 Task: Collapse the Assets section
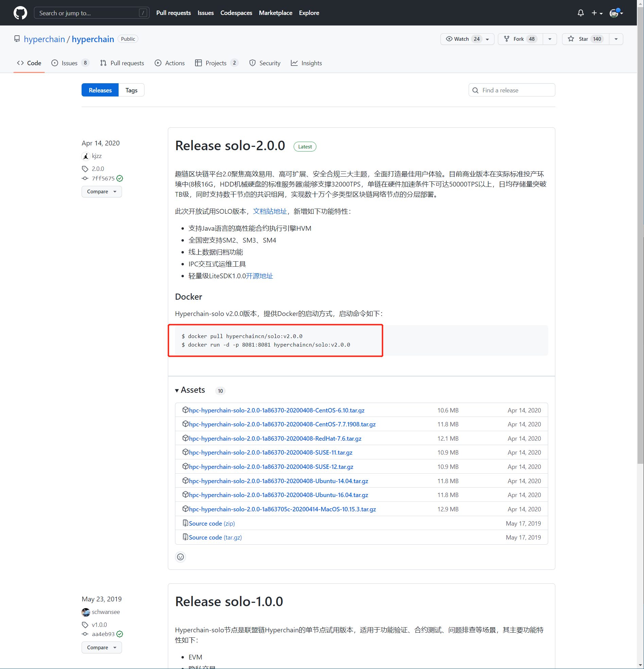coord(190,390)
